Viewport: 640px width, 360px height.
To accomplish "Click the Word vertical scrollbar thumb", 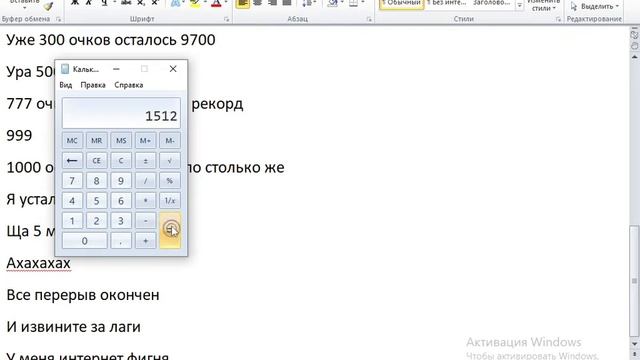I will point(634,281).
